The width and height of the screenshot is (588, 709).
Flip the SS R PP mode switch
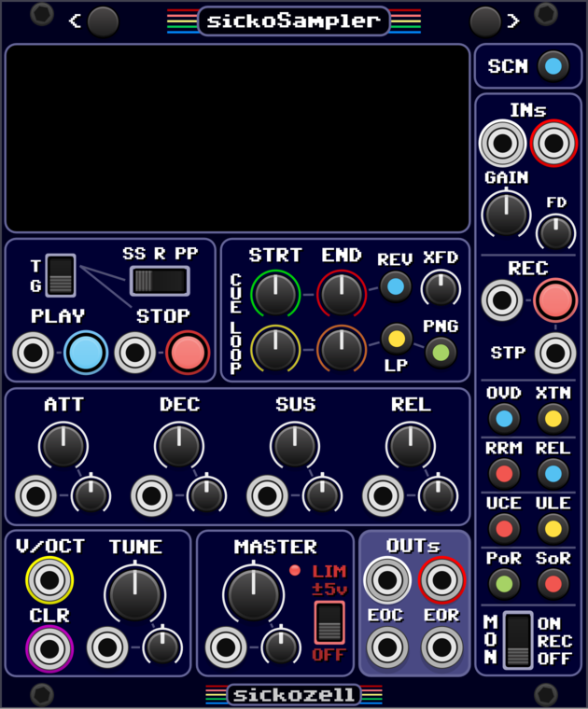(160, 281)
